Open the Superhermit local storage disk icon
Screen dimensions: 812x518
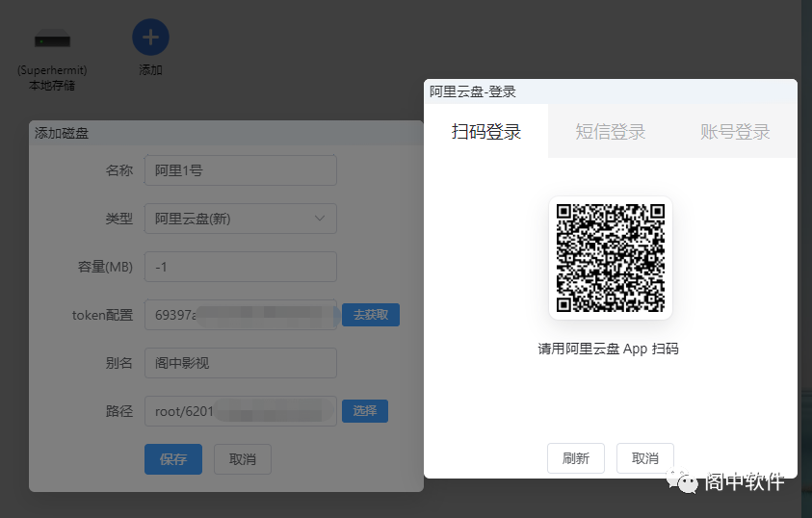[x=52, y=39]
